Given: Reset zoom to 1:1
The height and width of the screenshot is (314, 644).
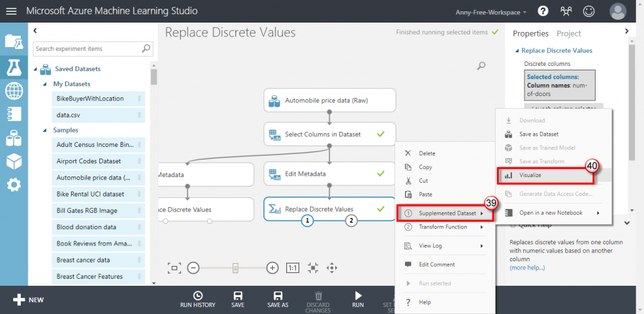Looking at the screenshot, I should (x=292, y=268).
